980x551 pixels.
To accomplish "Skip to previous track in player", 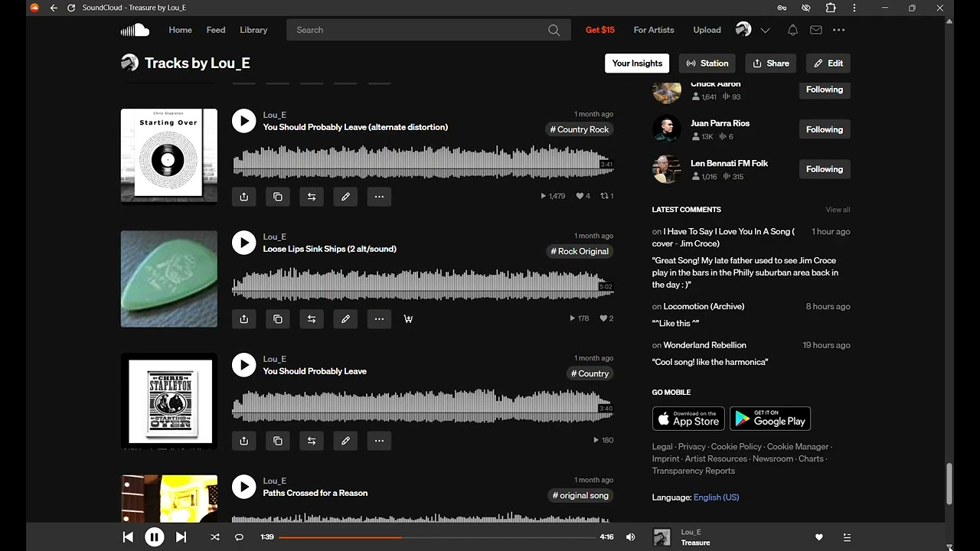I will [128, 537].
